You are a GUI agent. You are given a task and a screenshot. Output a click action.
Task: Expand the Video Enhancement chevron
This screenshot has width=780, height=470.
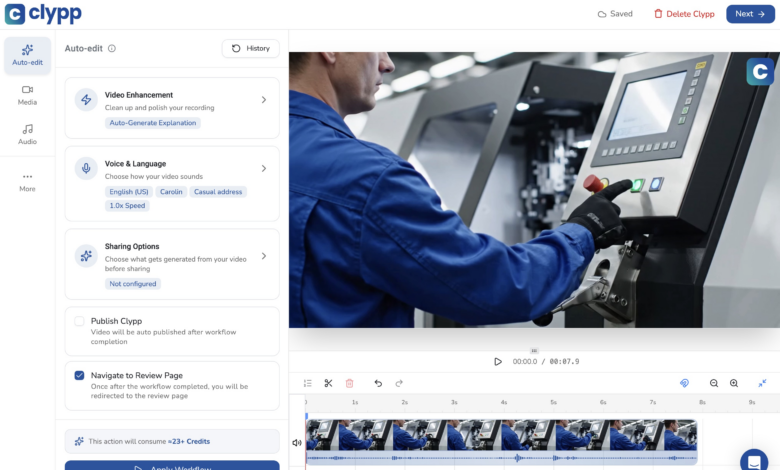coord(264,100)
